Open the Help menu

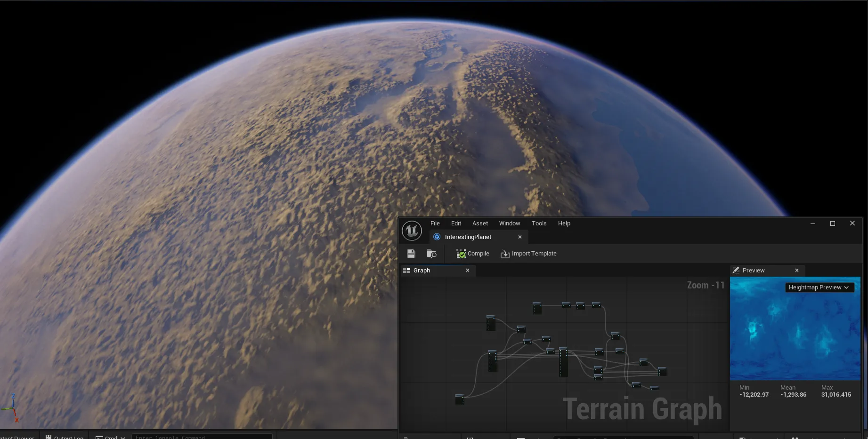[x=564, y=223]
